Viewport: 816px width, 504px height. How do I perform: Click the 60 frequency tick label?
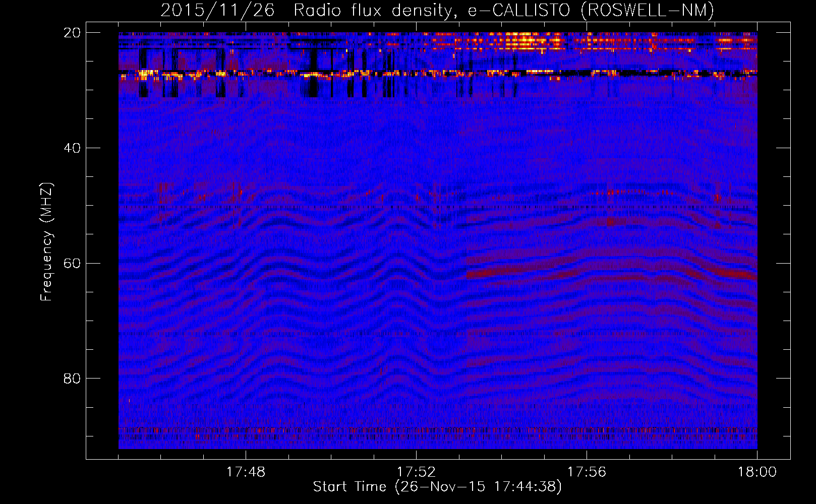pos(72,263)
